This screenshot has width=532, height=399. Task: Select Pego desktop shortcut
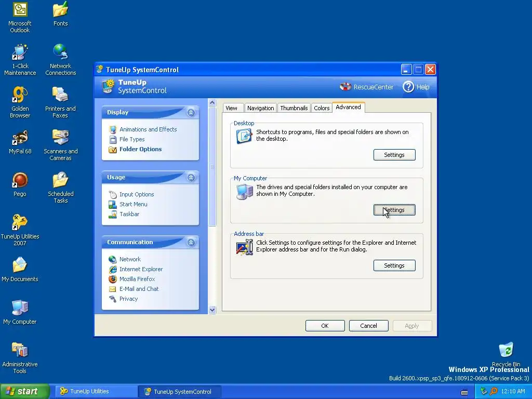20,184
